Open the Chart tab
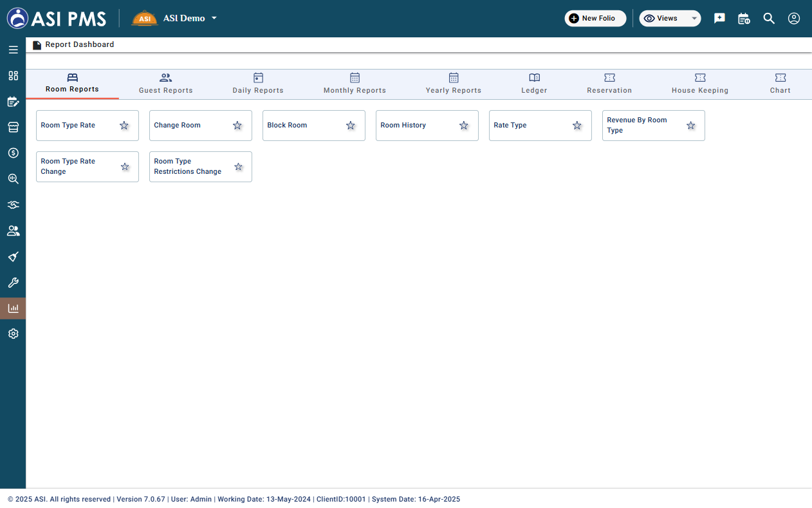The image size is (812, 508). 780,84
